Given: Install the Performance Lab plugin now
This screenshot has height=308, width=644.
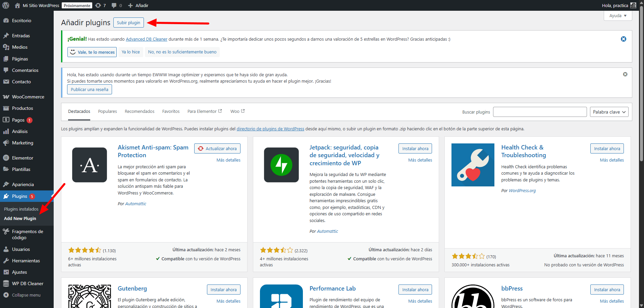Looking at the screenshot, I should tap(415, 290).
